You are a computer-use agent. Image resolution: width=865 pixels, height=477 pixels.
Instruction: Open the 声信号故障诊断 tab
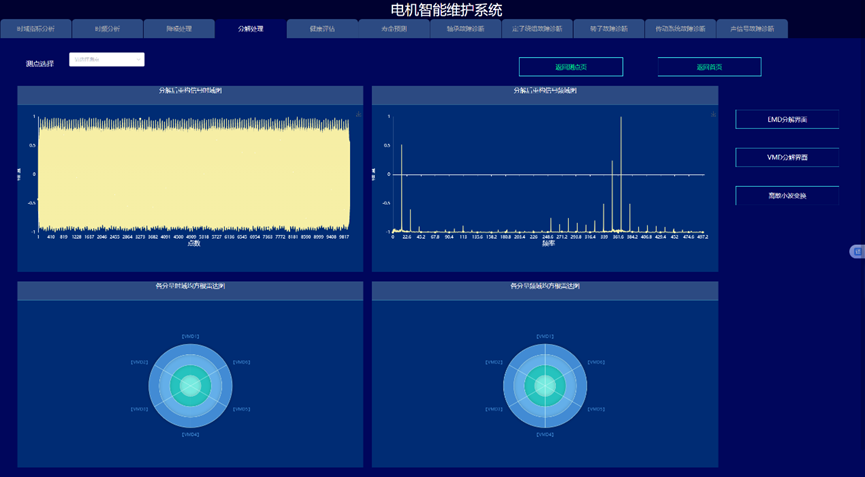[x=752, y=29]
